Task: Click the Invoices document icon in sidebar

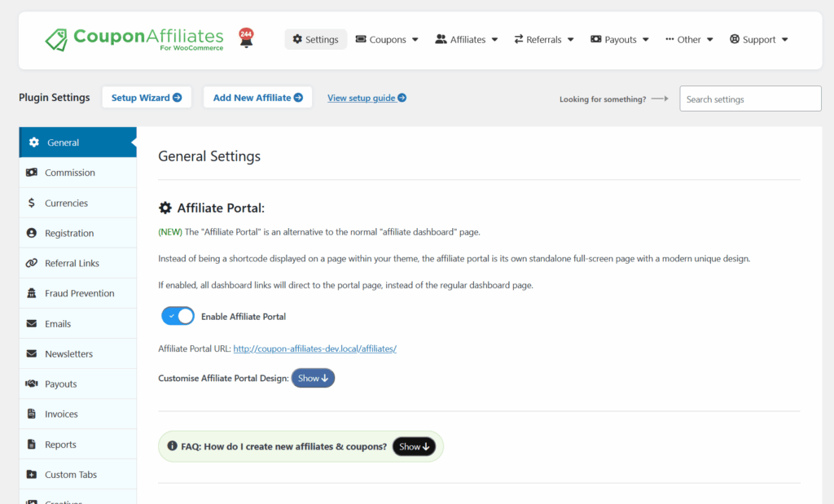Action: (x=32, y=414)
